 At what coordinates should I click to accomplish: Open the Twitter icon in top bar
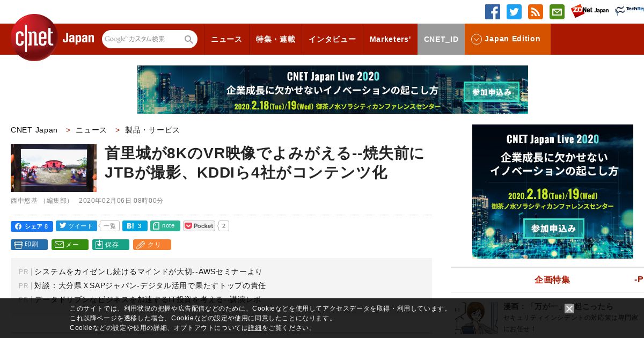pyautogui.click(x=514, y=12)
